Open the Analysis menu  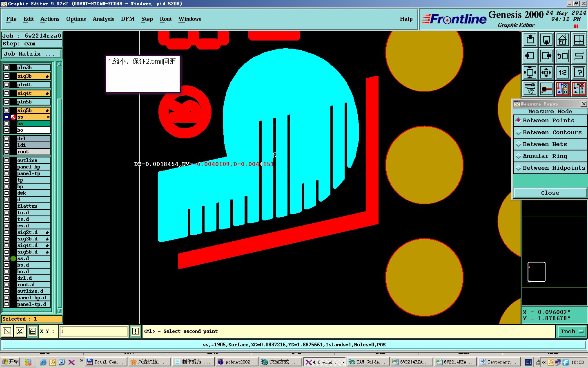coord(103,19)
